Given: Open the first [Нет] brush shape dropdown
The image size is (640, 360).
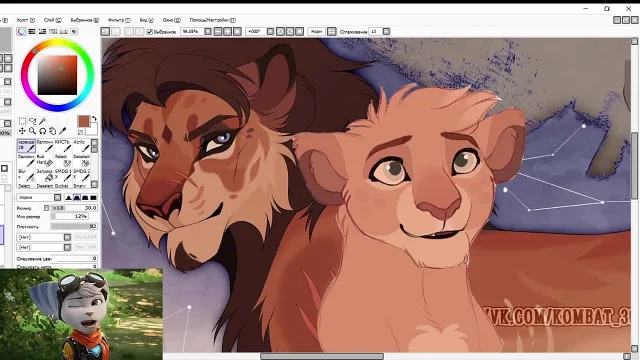Looking at the screenshot, I should [44, 237].
